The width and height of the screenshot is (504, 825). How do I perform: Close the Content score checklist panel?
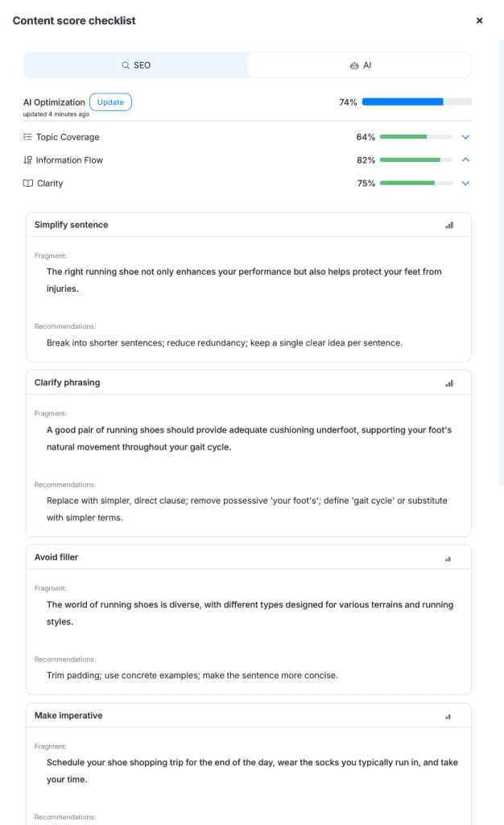479,21
